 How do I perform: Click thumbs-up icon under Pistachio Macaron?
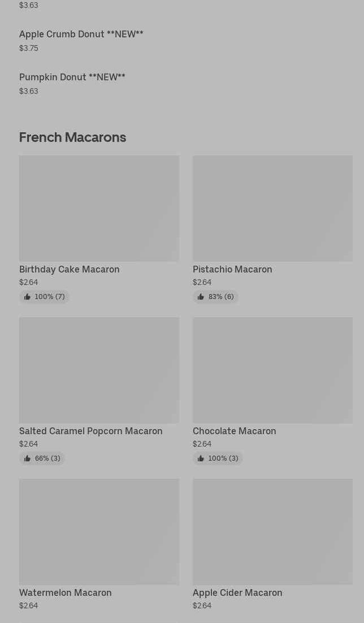201,297
